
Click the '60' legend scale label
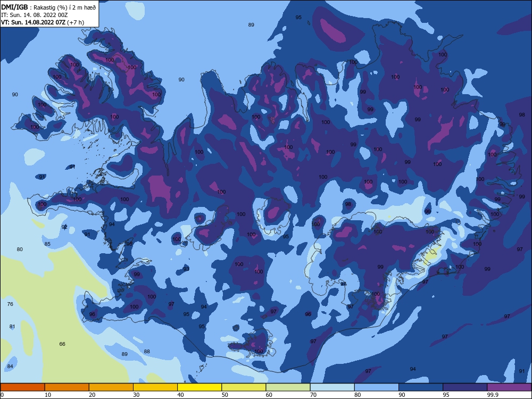click(x=269, y=395)
